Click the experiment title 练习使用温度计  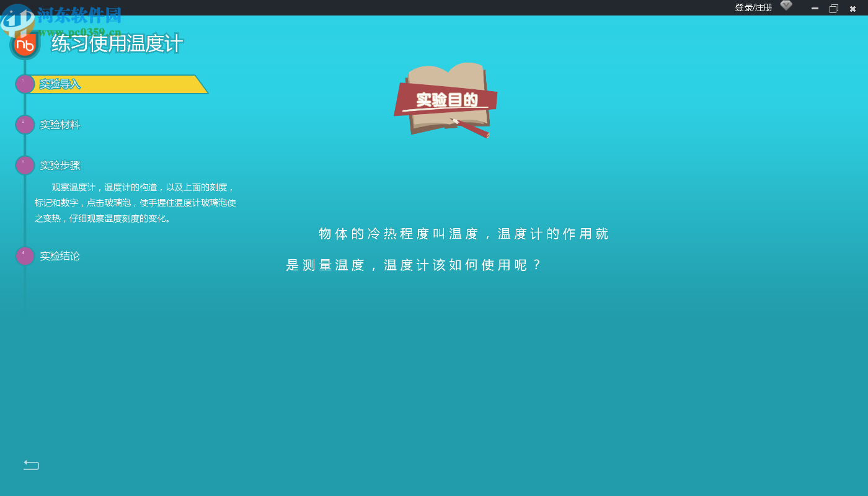(115, 44)
